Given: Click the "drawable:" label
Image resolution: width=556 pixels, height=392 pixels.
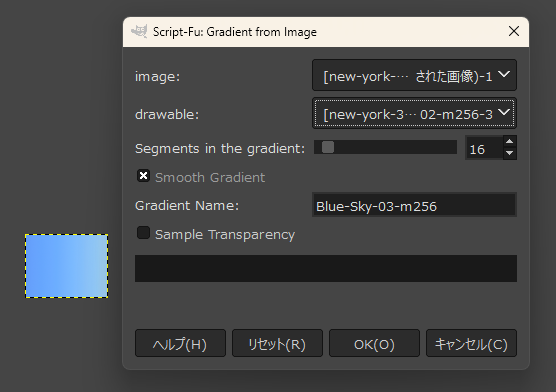Looking at the screenshot, I should 167,115.
